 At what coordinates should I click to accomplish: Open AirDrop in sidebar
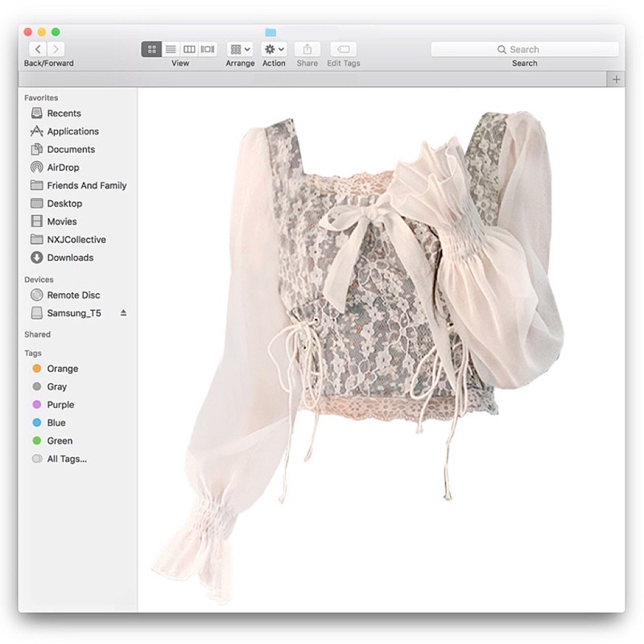[63, 167]
